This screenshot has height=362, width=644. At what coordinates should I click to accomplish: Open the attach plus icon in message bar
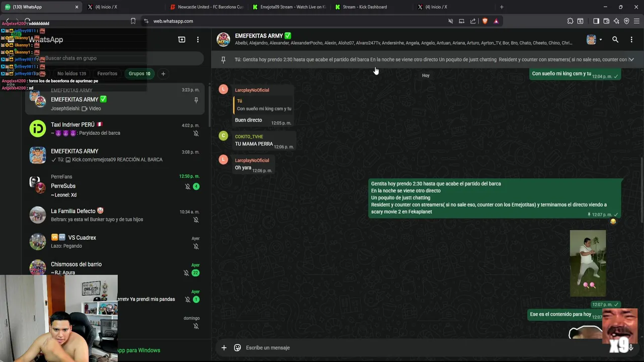coord(224,347)
